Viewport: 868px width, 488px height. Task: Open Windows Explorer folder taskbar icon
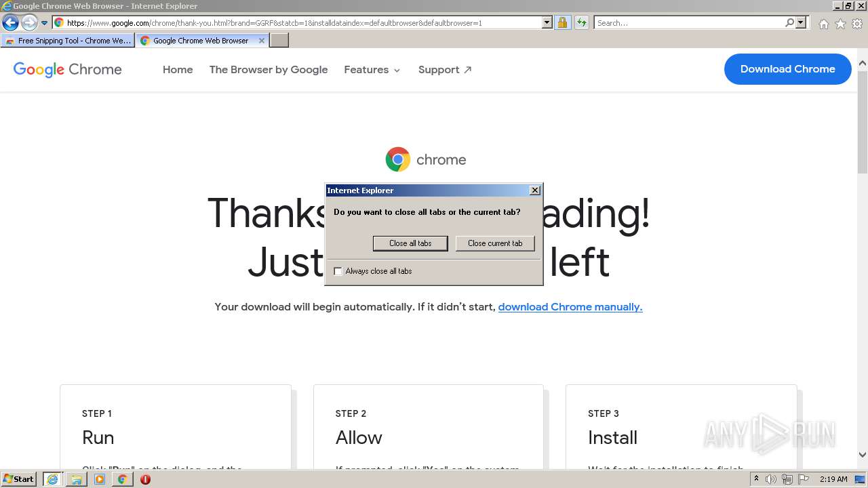[x=76, y=479]
